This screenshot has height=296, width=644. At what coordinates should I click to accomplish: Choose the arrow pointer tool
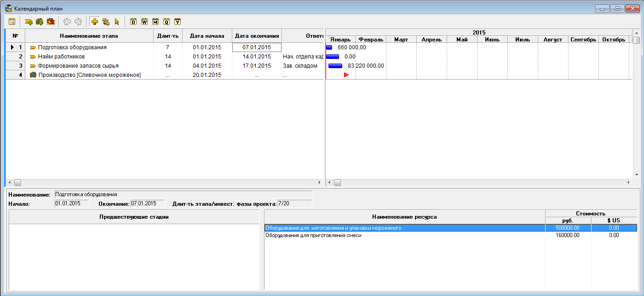(117, 22)
